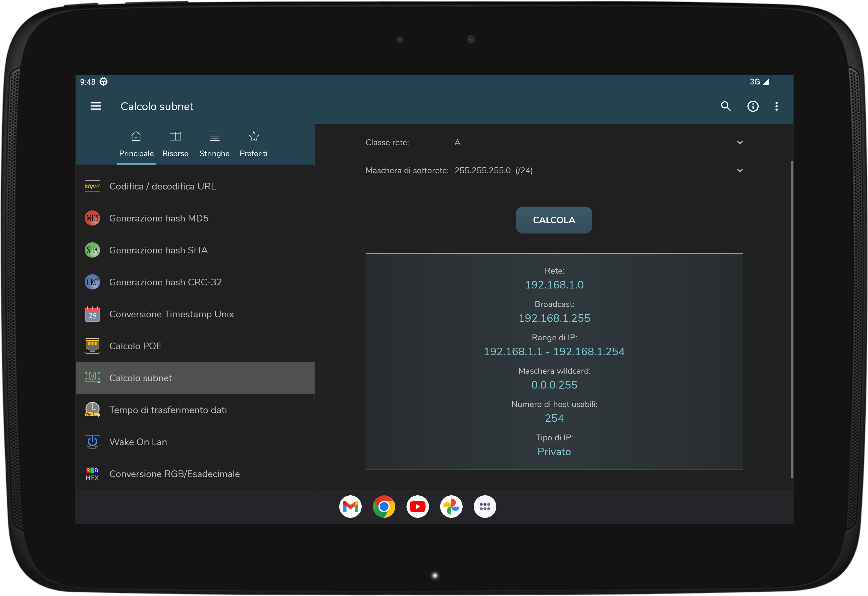Click the 0.0.0.0 subnet icon

coord(92,378)
